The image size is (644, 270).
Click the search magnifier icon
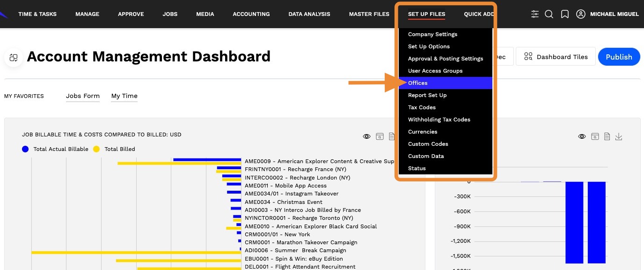tap(549, 14)
